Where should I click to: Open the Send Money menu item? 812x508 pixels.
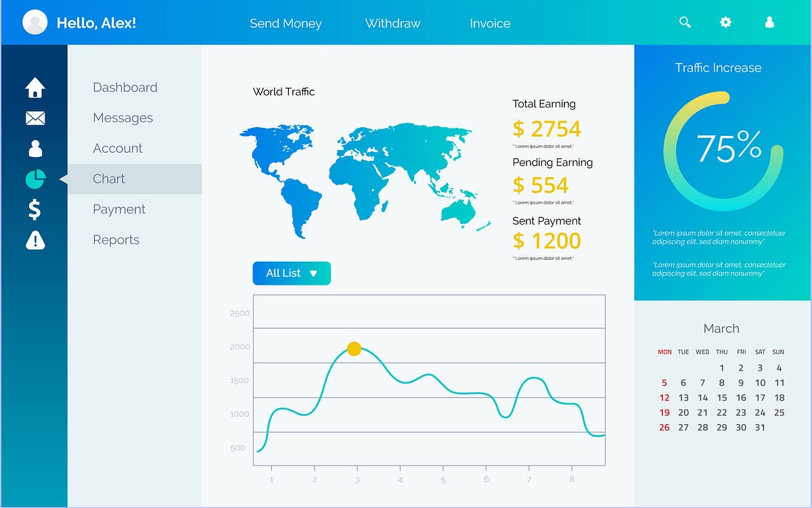(286, 23)
